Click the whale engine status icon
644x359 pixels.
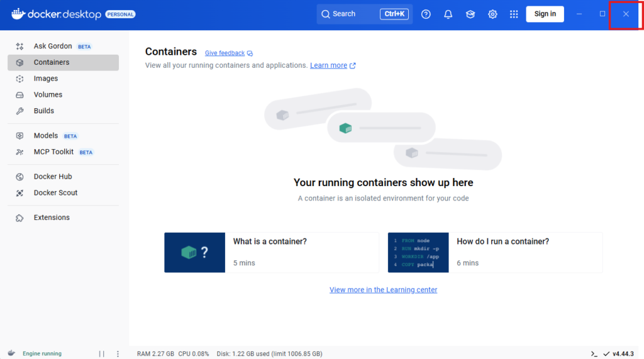tap(11, 353)
